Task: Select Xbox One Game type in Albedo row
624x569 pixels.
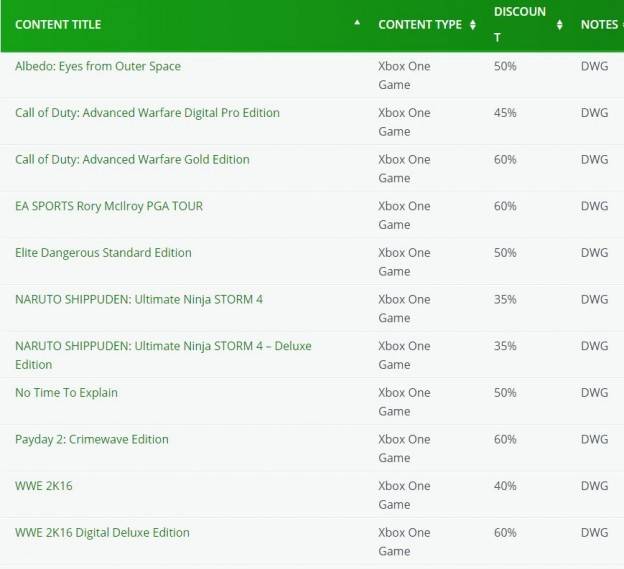Action: 404,75
